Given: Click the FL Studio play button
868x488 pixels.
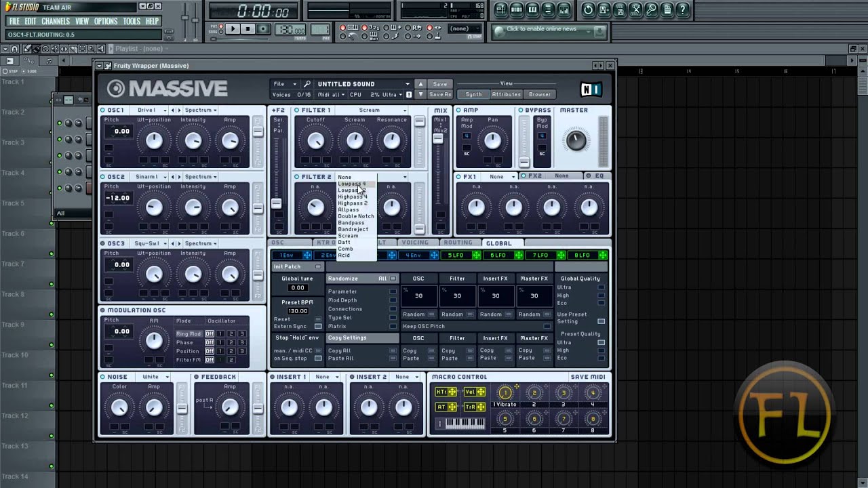Looking at the screenshot, I should pyautogui.click(x=233, y=29).
